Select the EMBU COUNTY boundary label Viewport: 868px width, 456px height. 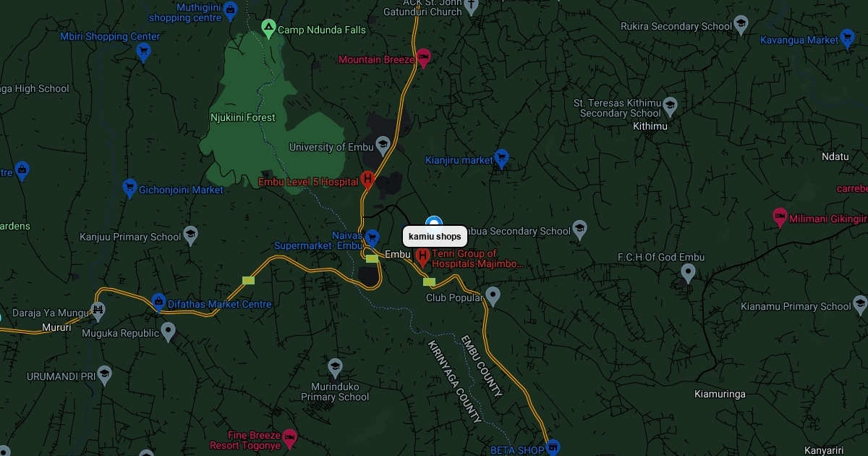[x=482, y=366]
